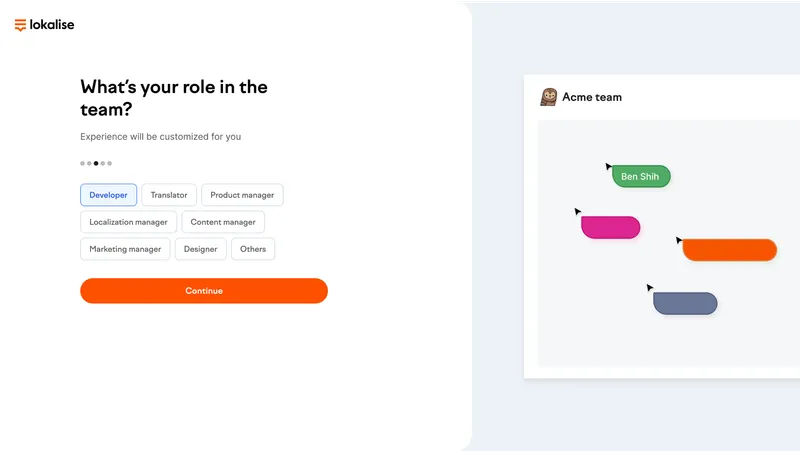This screenshot has width=800, height=451.
Task: Click the Lokalise logo icon
Action: point(20,25)
